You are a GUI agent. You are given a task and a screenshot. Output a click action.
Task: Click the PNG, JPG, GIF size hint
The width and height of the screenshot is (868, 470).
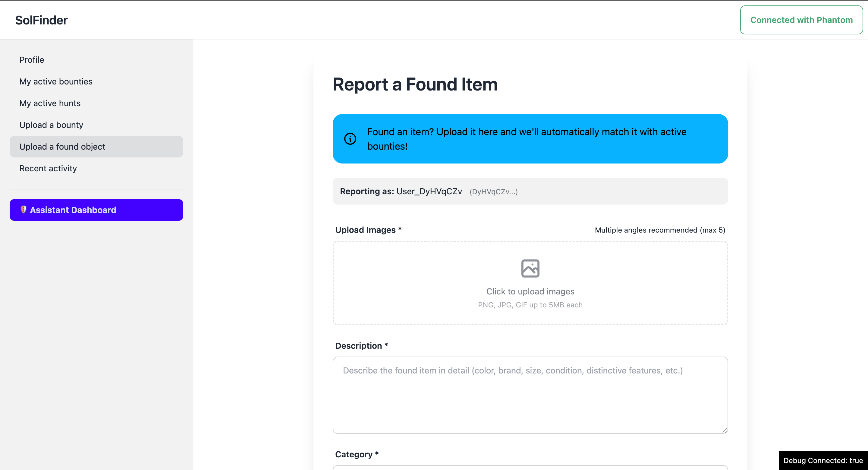(530, 305)
